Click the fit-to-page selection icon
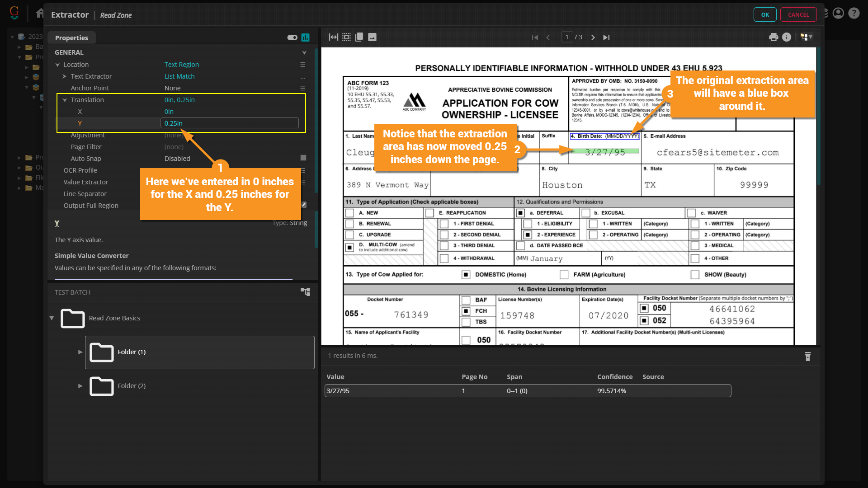 pyautogui.click(x=346, y=37)
